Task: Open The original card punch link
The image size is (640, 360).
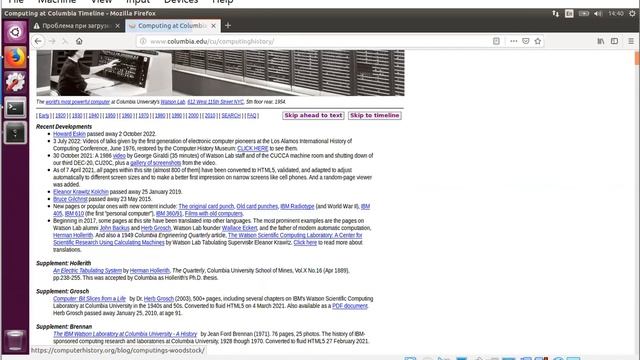Action: [x=206, y=207]
